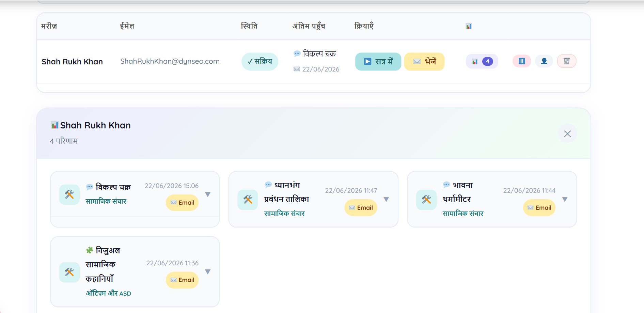The image size is (644, 313).
Task: Click the स्थिति column header
Action: pos(249,26)
